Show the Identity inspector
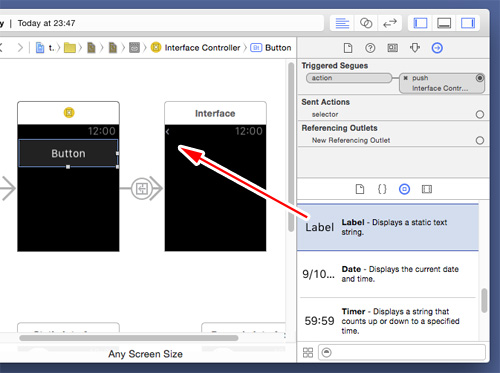This screenshot has height=373, width=500. [392, 48]
